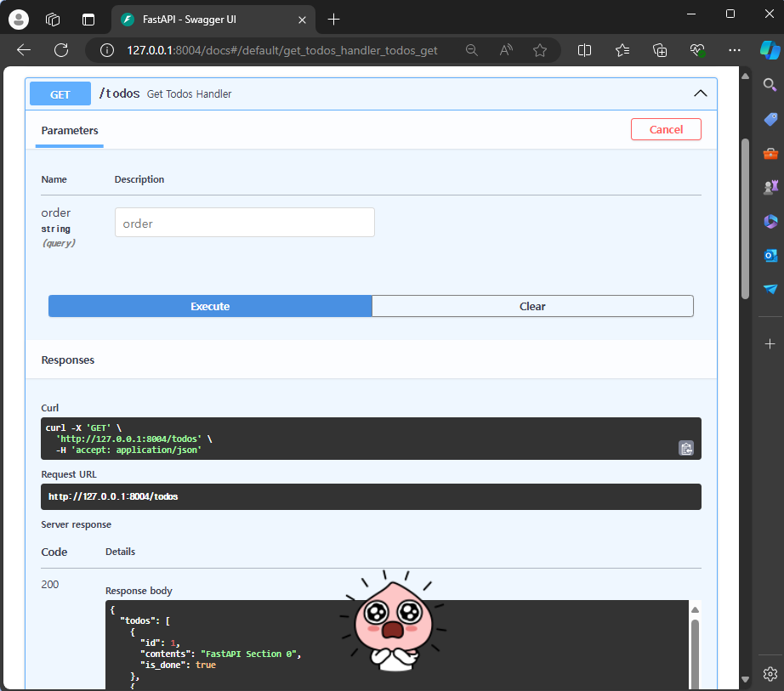Open the Collections icon
Image resolution: width=784 pixels, height=691 pixels.
pyautogui.click(x=660, y=50)
